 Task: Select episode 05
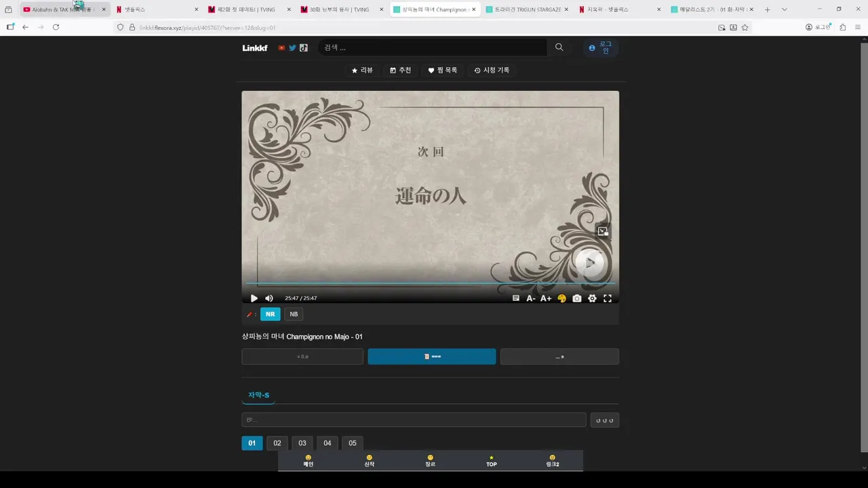pos(352,443)
